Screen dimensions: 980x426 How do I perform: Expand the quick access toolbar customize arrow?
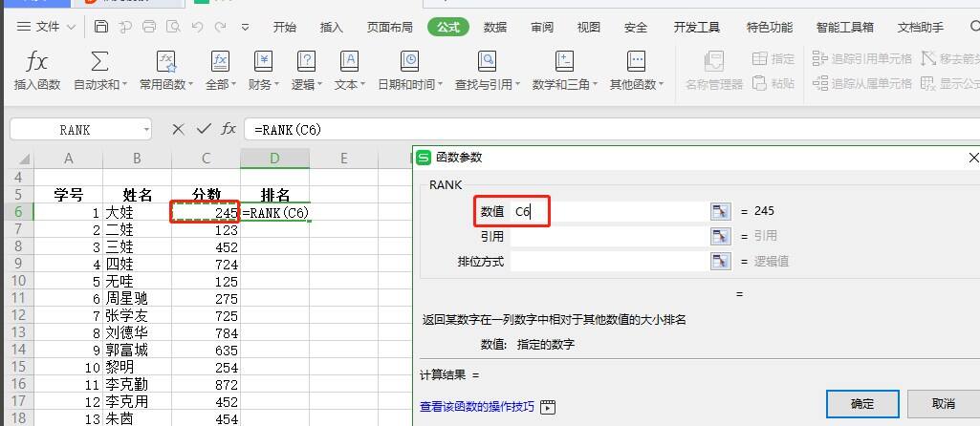pos(246,27)
